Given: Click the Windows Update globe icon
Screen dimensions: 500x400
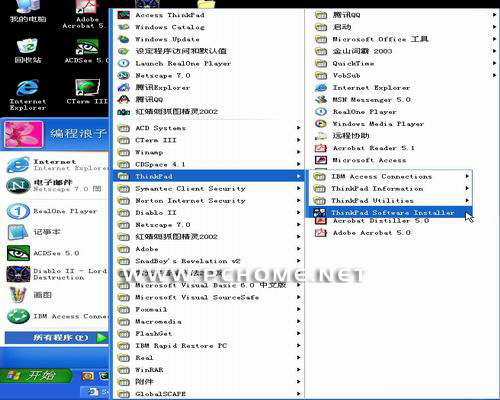Looking at the screenshot, I should pos(123,39).
